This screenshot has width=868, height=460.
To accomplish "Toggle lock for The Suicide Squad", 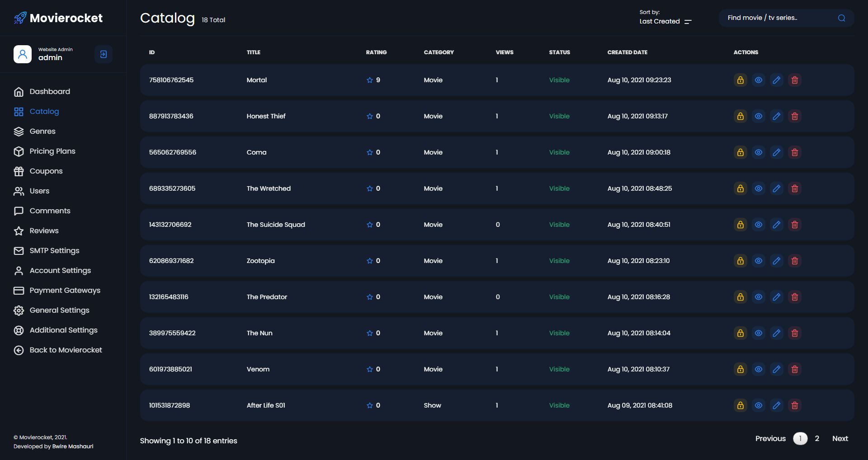I will [740, 225].
